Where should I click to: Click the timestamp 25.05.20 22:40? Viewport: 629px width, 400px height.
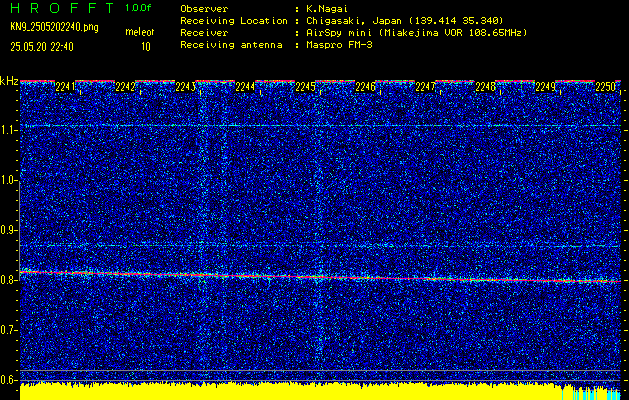coord(42,47)
